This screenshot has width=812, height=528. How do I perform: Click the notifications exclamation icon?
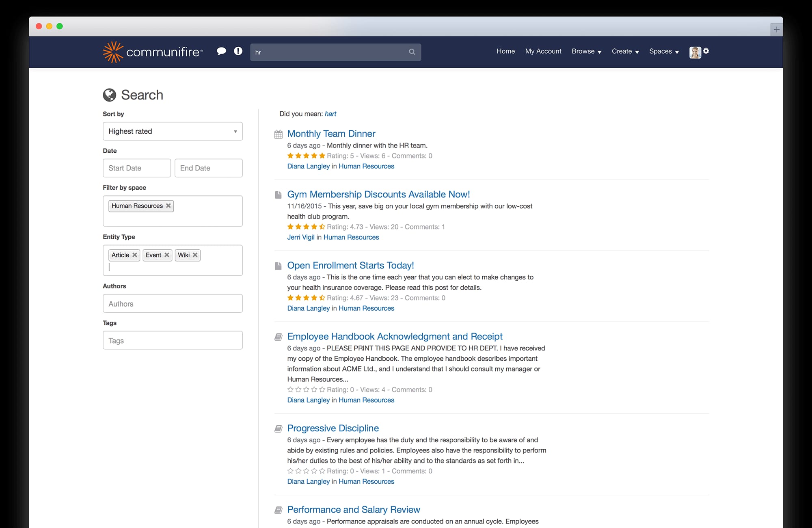click(238, 51)
